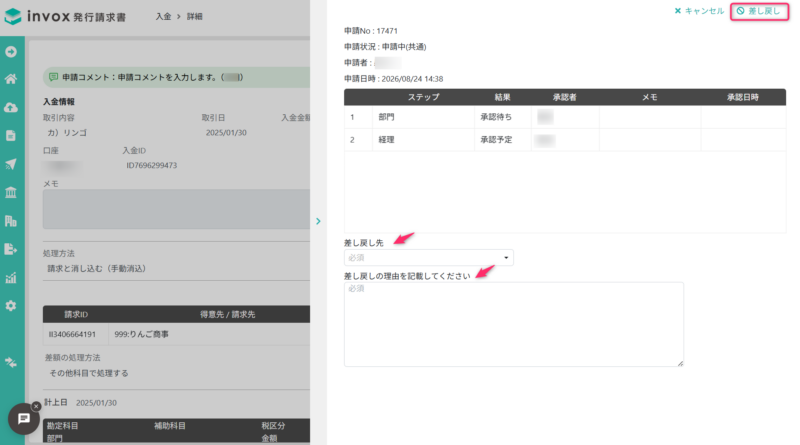Viewport: 800px width, 445px height.
Task: Open the bank building sidebar icon
Action: [x=11, y=192]
